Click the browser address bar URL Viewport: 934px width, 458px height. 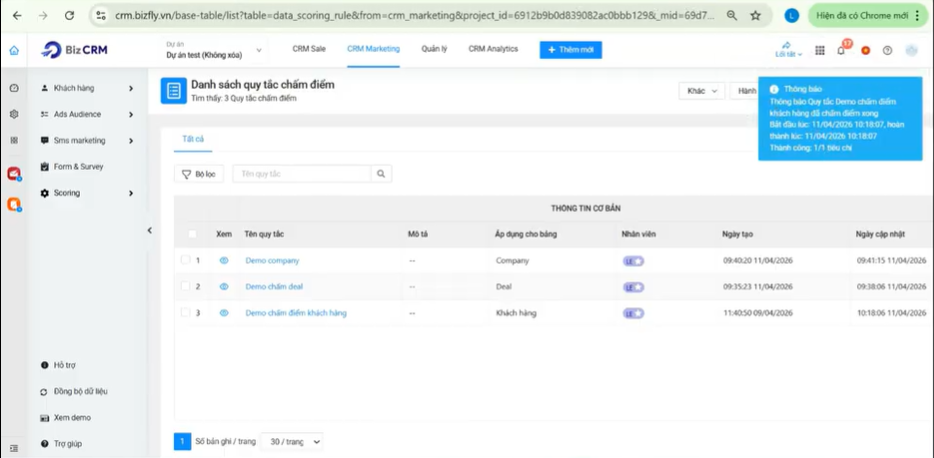(415, 16)
